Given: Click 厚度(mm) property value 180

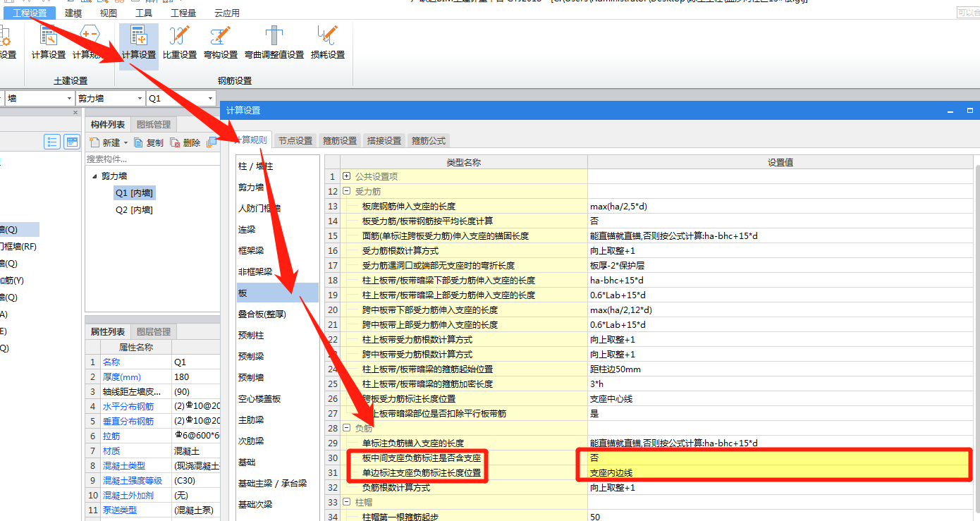Looking at the screenshot, I should [x=195, y=376].
